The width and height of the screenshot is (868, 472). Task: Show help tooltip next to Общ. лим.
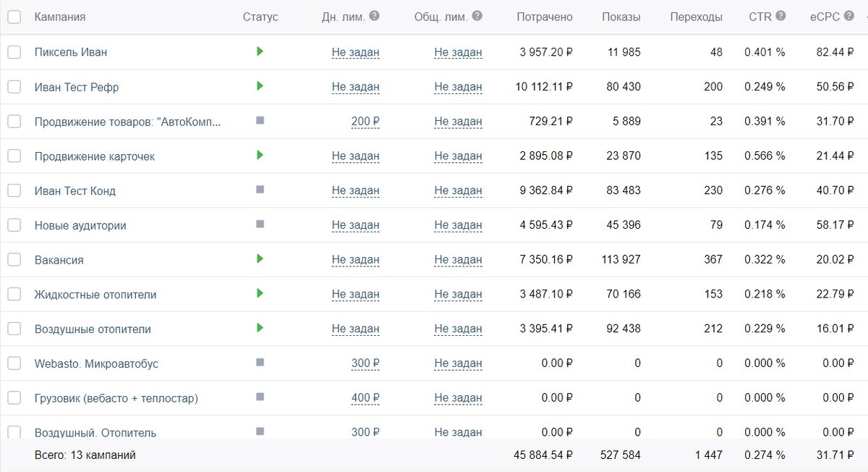[x=477, y=16]
